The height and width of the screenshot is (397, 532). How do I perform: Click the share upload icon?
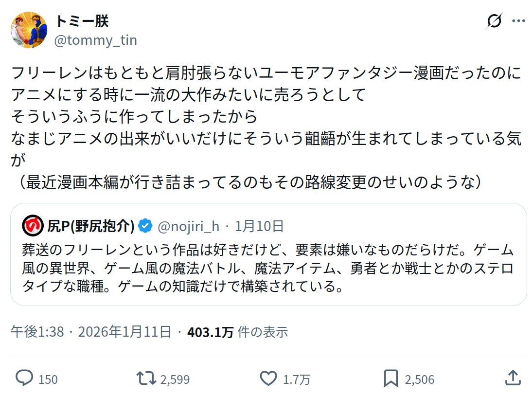pos(512,379)
